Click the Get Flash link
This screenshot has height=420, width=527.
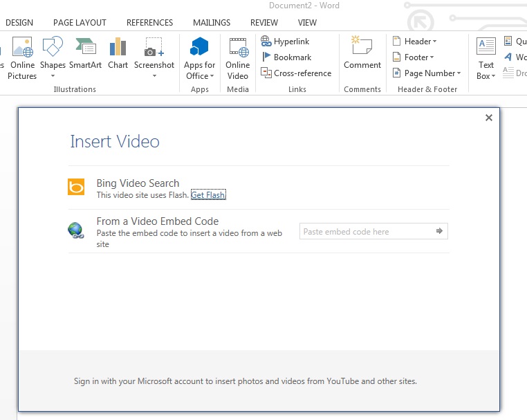(208, 195)
